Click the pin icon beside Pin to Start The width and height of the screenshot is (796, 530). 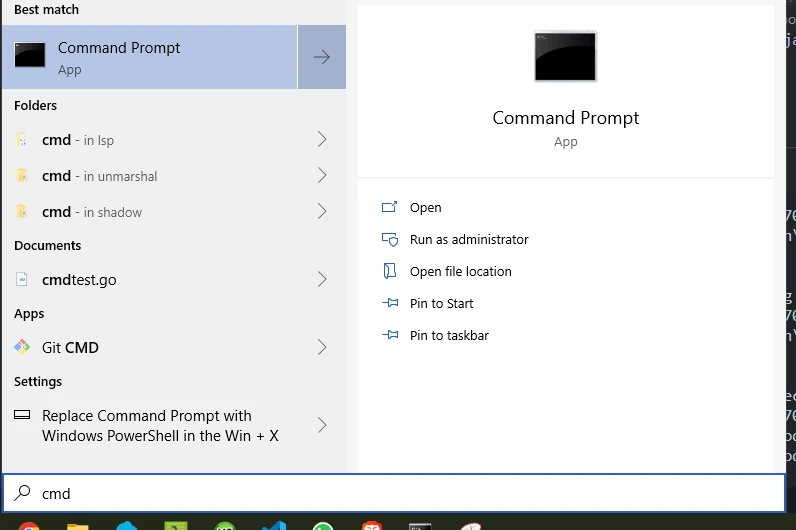pyautogui.click(x=390, y=303)
